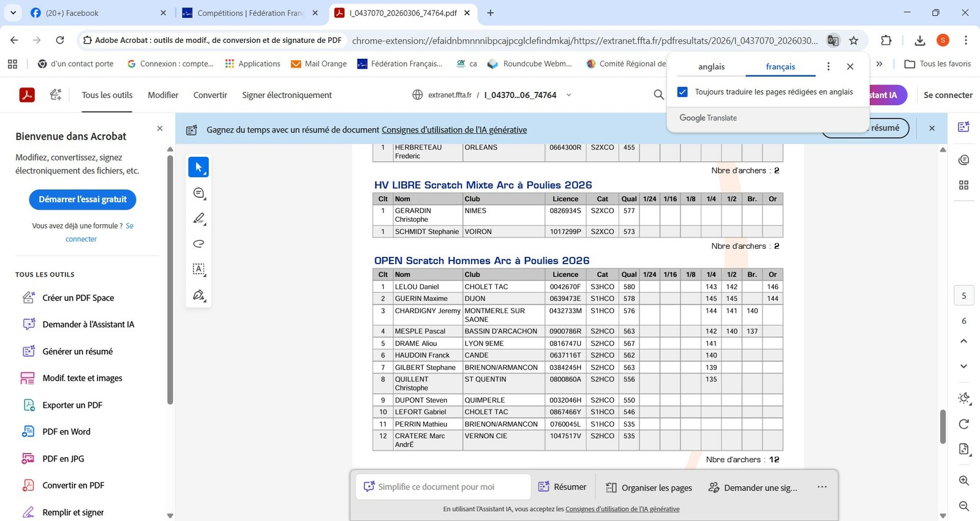The image size is (980, 521).
Task: Click the add comment tool icon
Action: click(198, 193)
